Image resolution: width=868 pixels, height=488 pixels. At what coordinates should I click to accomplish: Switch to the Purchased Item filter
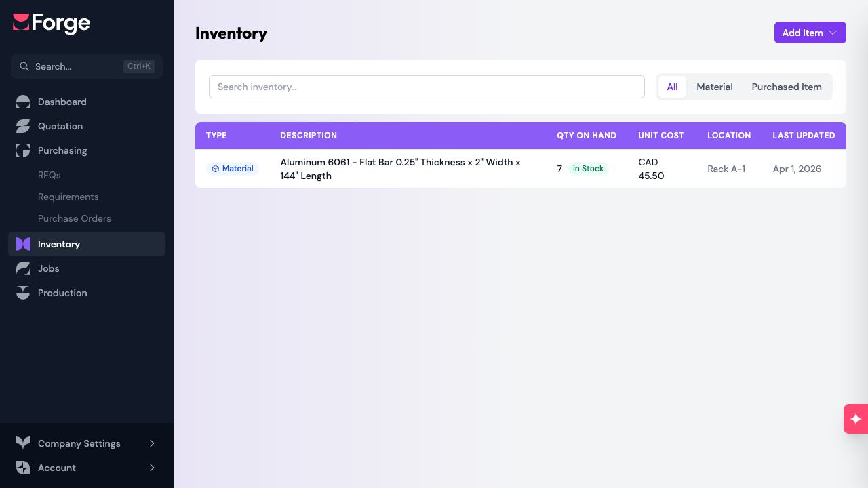tap(787, 87)
